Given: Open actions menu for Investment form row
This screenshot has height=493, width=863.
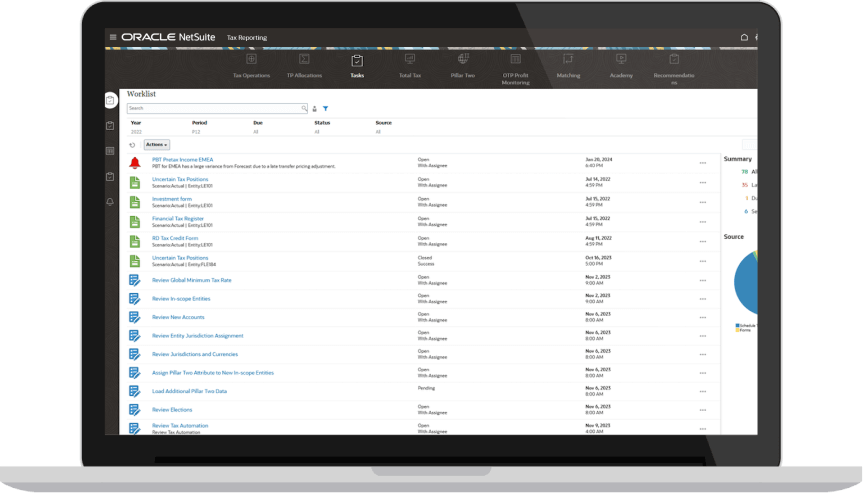Looking at the screenshot, I should coord(703,202).
